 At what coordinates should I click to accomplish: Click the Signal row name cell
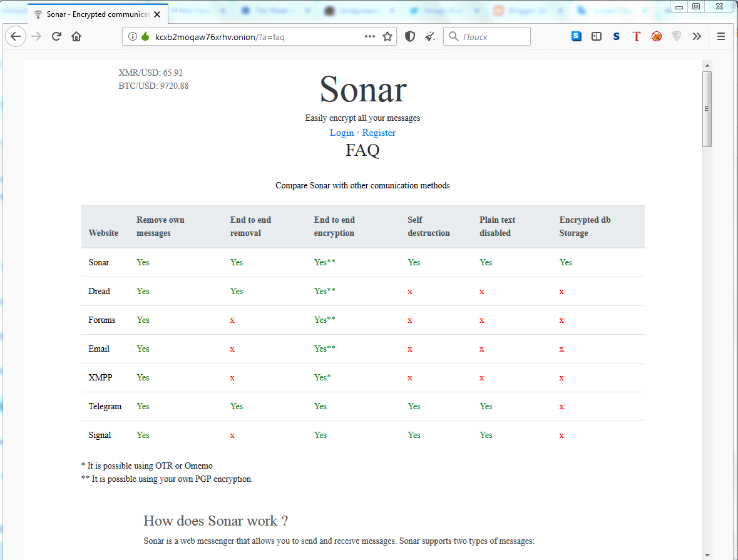coord(100,435)
